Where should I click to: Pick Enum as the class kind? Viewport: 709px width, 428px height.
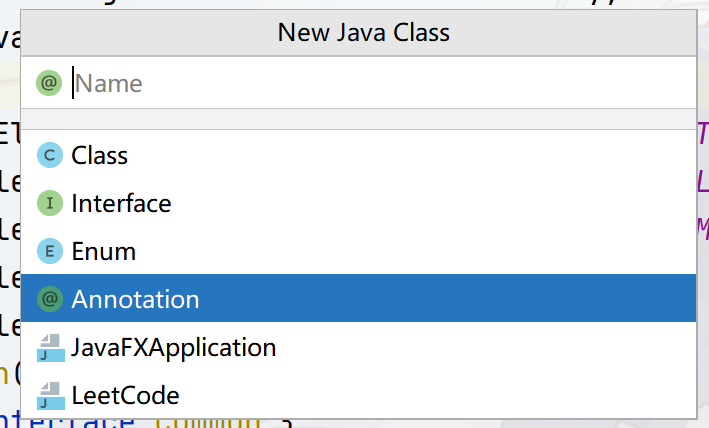pos(358,251)
